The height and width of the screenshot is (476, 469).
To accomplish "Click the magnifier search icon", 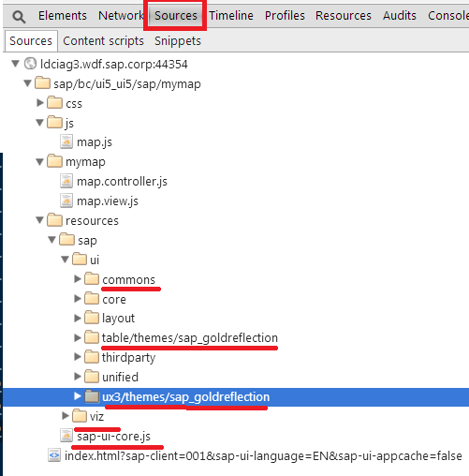I will tap(19, 17).
